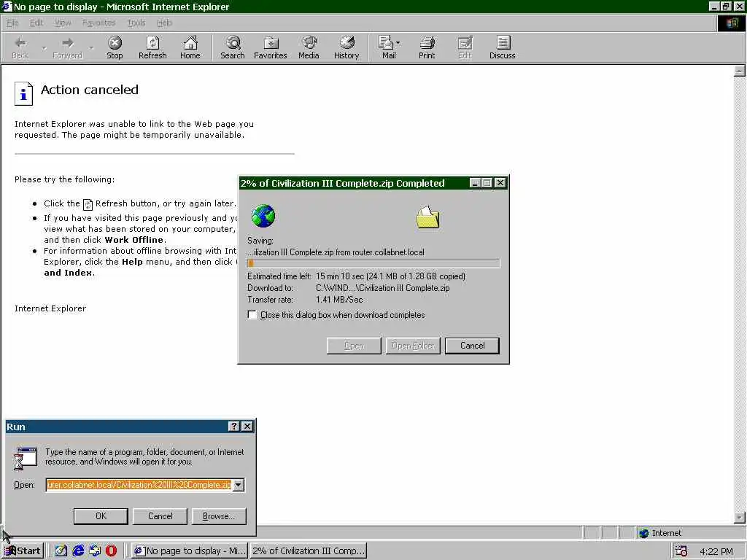The height and width of the screenshot is (560, 747).
Task: Launch Internet Explorer from quick launch
Action: pyautogui.click(x=78, y=551)
